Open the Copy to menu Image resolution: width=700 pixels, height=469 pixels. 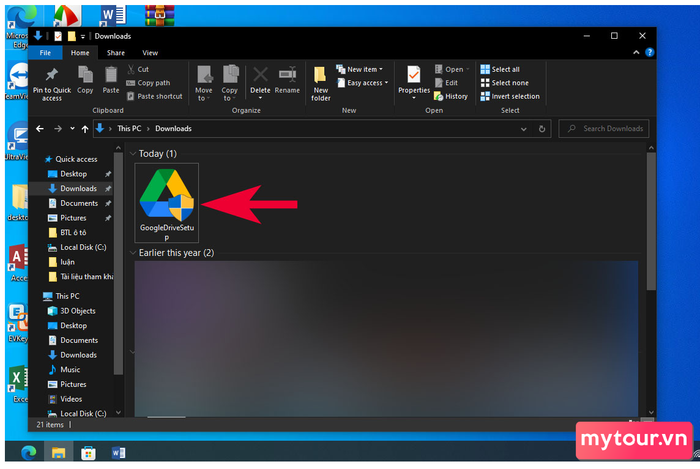point(230,83)
